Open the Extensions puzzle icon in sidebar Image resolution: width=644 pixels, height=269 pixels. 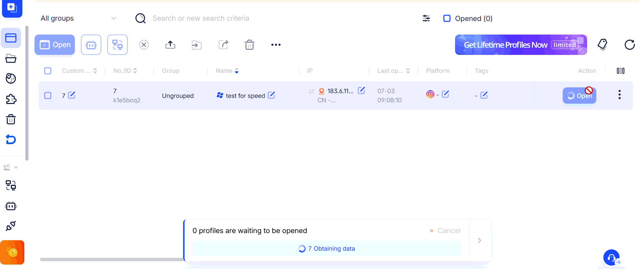click(11, 99)
